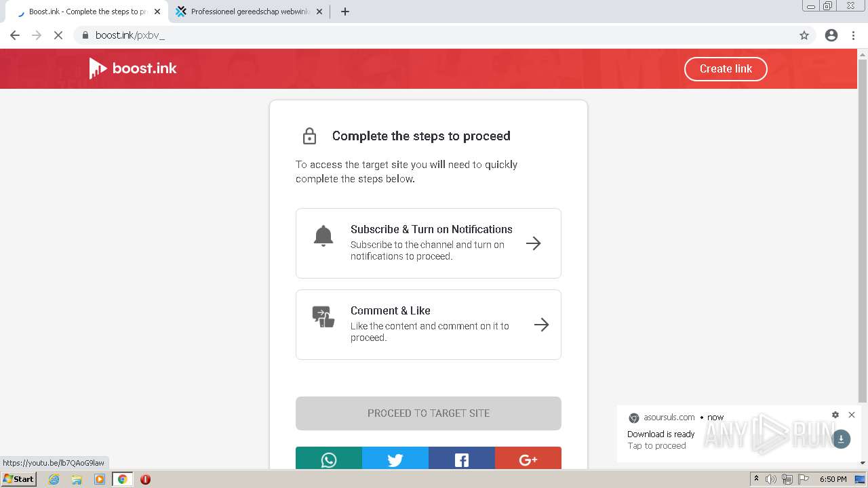Share via WhatsApp button
Viewport: 868px width, 488px height.
point(329,459)
